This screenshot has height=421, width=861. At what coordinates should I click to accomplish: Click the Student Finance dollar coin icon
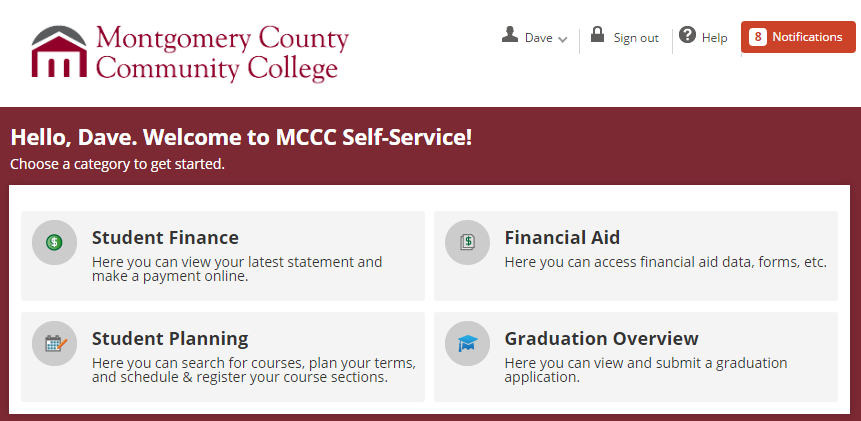tap(54, 242)
